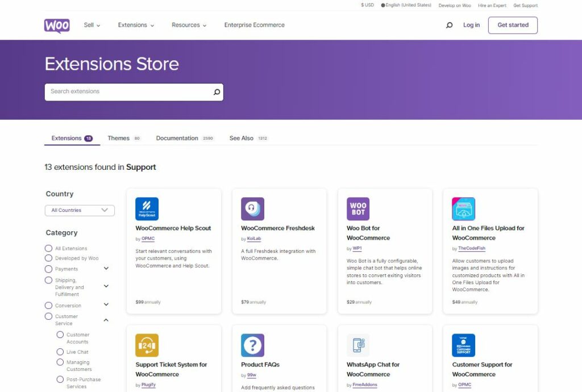Viewport: 582px width, 392px height.
Task: Click the Woo Bot for WooCommerce title
Action: point(368,233)
